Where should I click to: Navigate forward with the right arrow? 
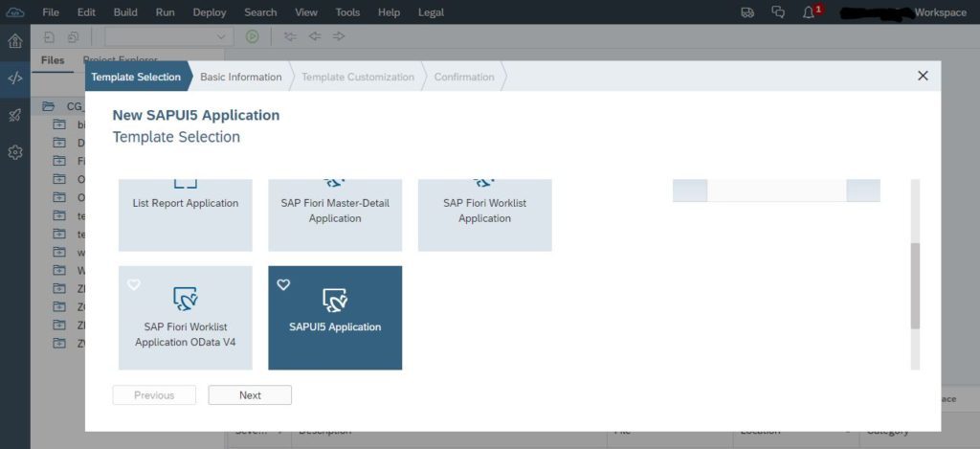click(339, 36)
